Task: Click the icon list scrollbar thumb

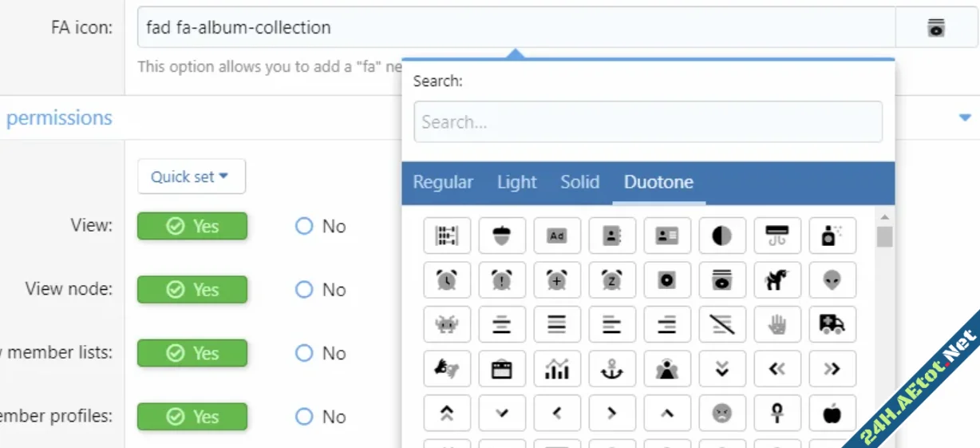Action: 884,237
